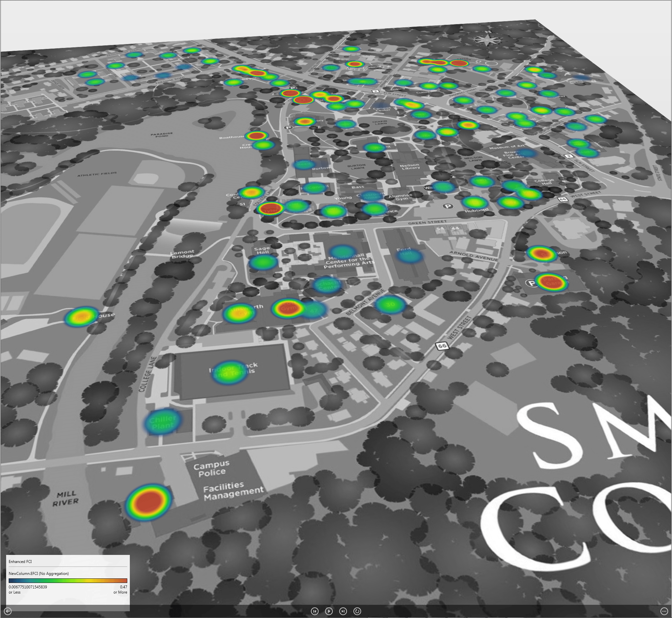The width and height of the screenshot is (672, 618).
Task: Click the Facilities Management map label
Action: click(x=234, y=491)
